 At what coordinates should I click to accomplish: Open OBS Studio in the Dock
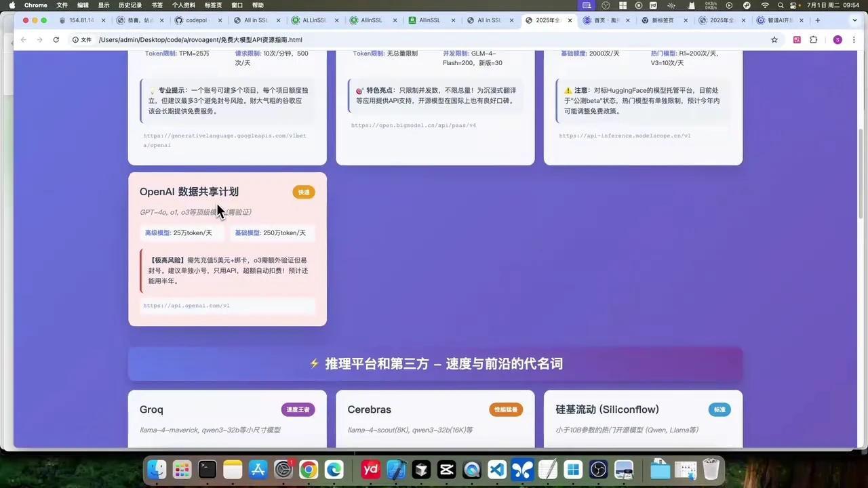(x=598, y=469)
